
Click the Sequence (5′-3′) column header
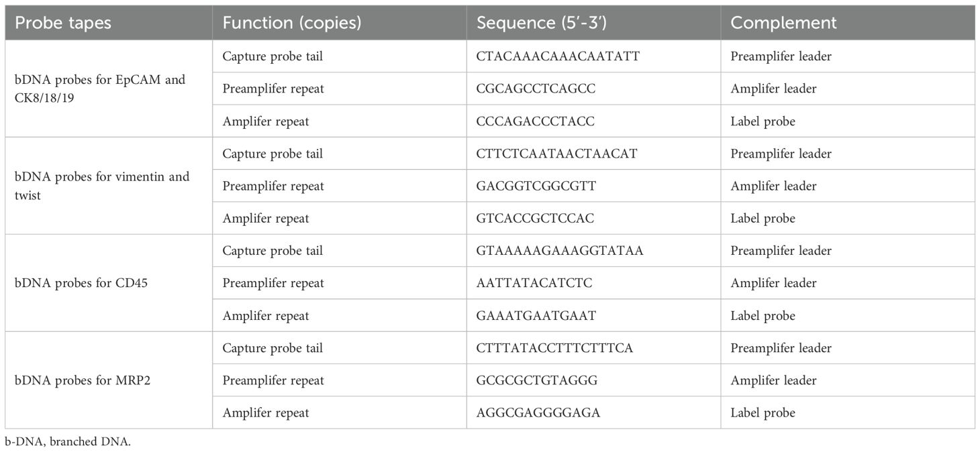coord(545,23)
